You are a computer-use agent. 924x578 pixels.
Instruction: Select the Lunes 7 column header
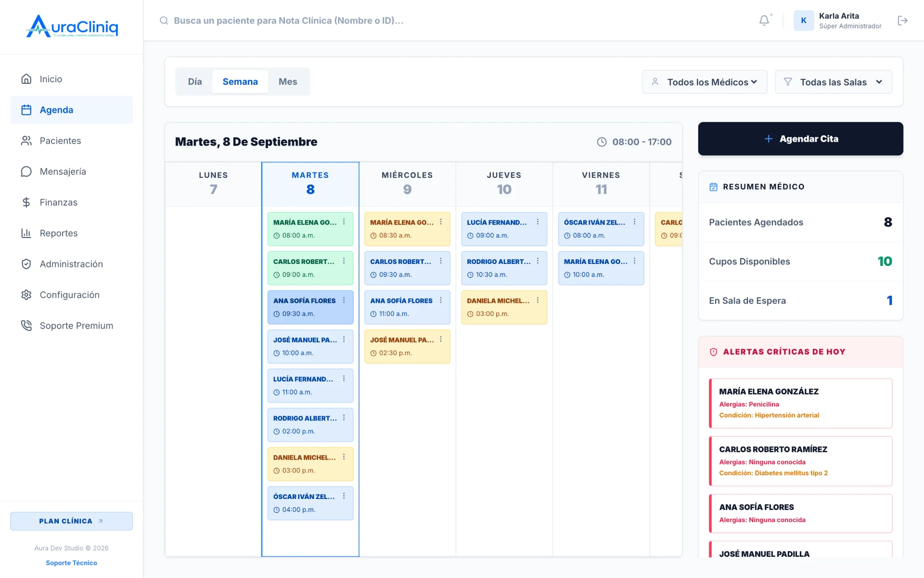point(213,184)
